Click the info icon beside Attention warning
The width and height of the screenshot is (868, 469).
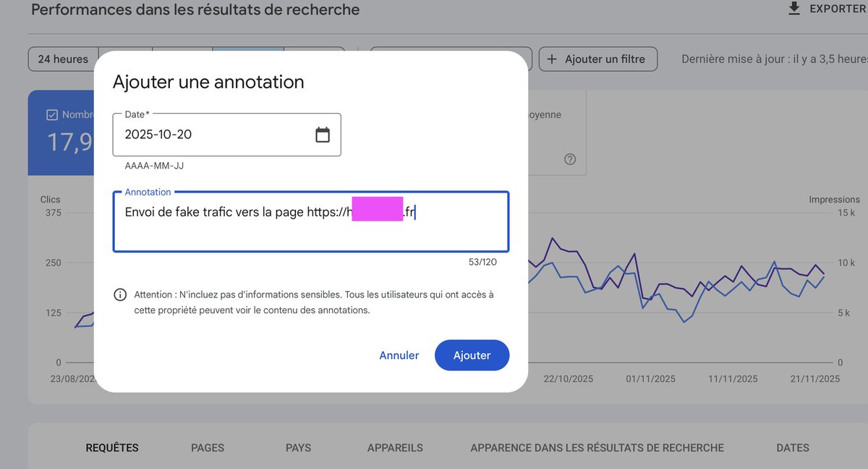click(x=120, y=295)
